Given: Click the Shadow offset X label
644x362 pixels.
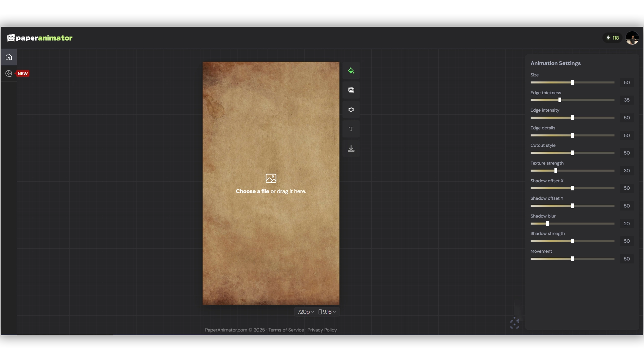Looking at the screenshot, I should click(547, 181).
